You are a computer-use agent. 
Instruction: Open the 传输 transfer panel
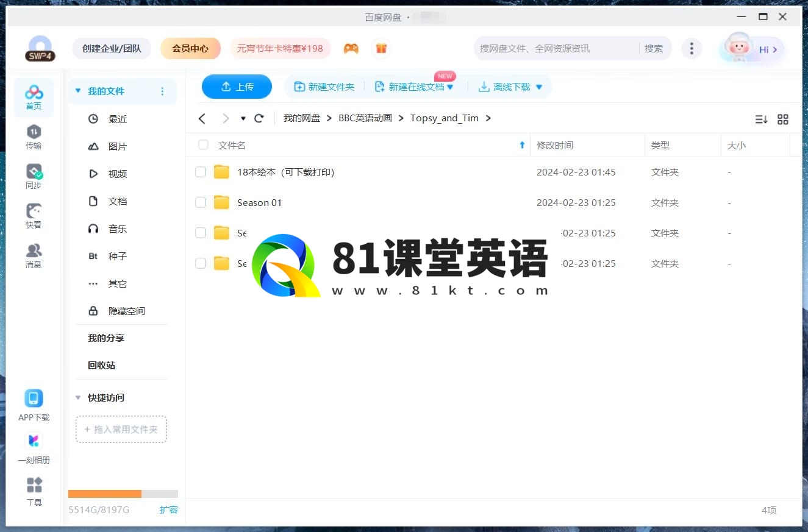[x=34, y=137]
